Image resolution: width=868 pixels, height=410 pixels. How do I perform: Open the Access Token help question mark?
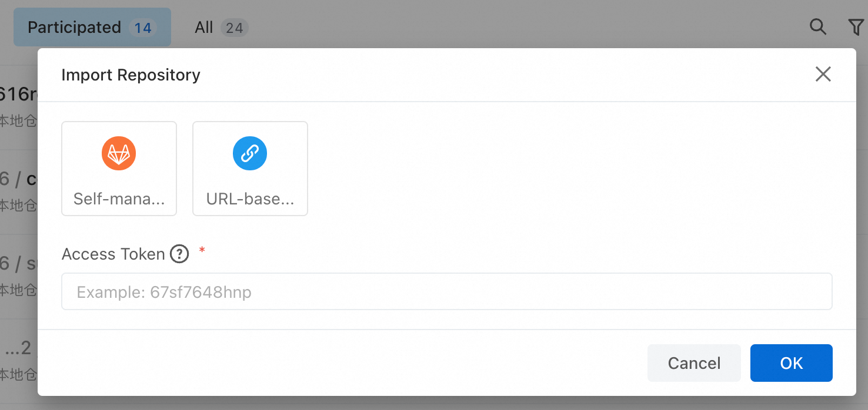pyautogui.click(x=179, y=254)
